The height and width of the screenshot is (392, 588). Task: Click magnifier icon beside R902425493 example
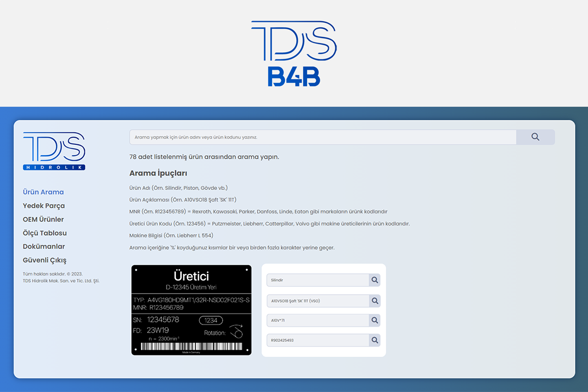(375, 340)
